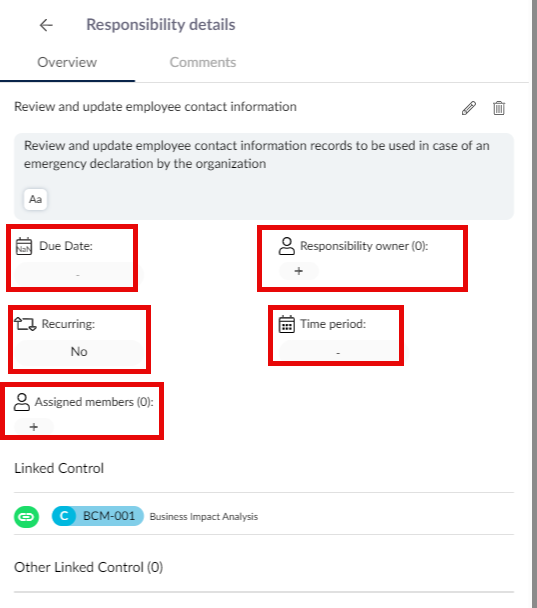Screen dimensions: 537x608
Task: Click the Time period calendar icon
Action: 287,324
